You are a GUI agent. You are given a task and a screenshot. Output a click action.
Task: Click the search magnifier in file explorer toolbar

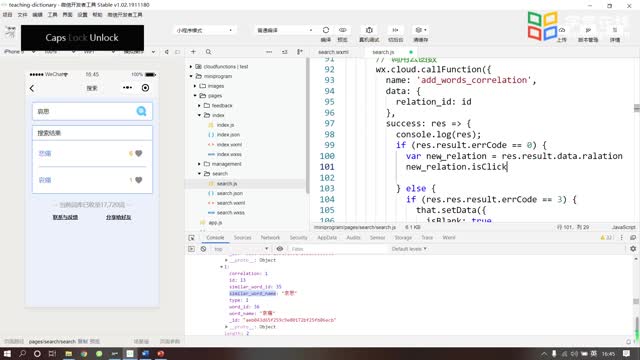(209, 52)
